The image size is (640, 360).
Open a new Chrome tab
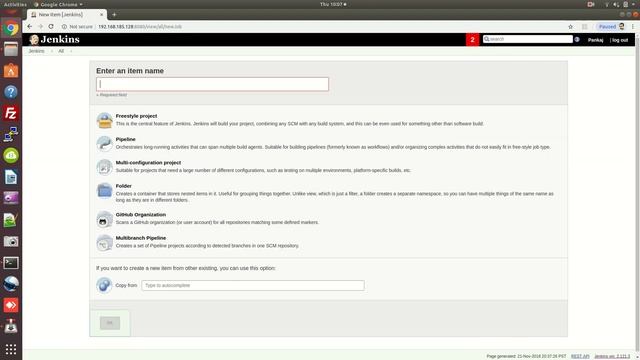tap(114, 14)
